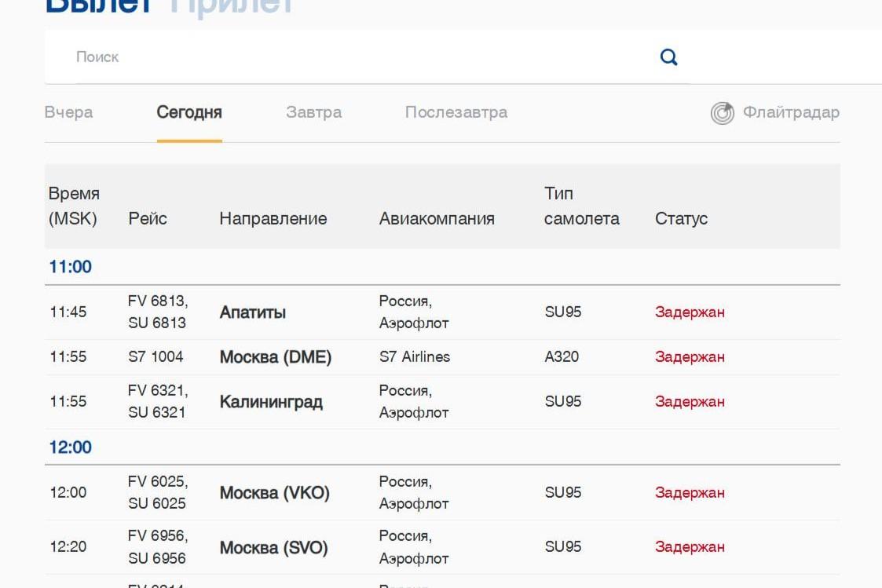Viewport: 882px width, 588px height.
Task: Focus the Поиск search field
Action: (x=360, y=57)
